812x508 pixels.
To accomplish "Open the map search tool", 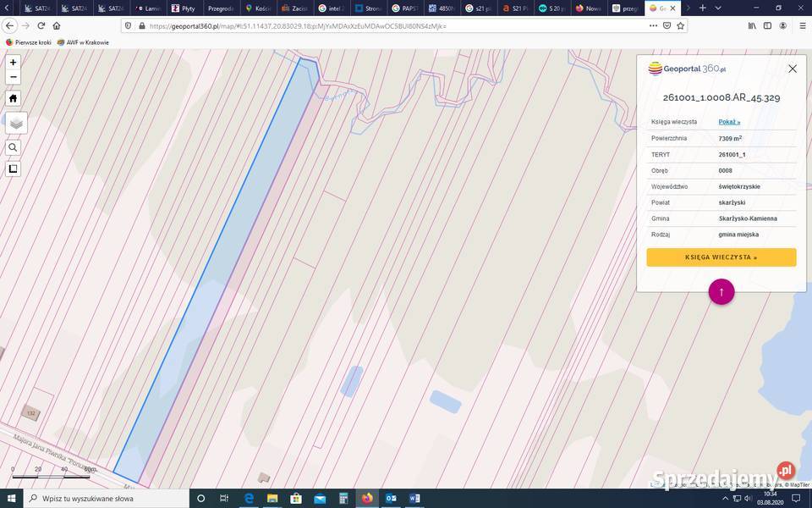I will [x=13, y=147].
